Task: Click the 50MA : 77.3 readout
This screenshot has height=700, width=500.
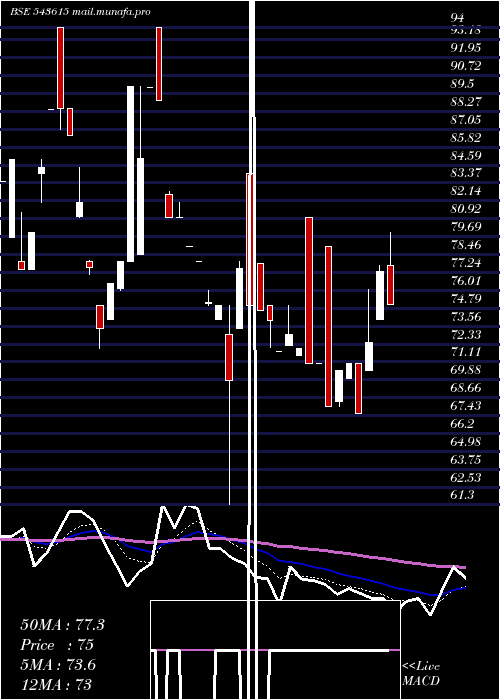Action: [62, 625]
